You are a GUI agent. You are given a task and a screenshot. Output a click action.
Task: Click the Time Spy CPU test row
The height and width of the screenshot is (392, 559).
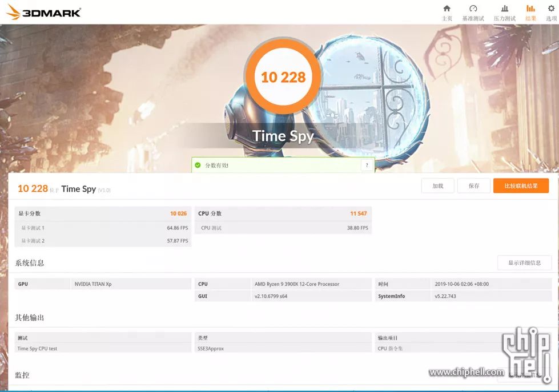pos(103,349)
